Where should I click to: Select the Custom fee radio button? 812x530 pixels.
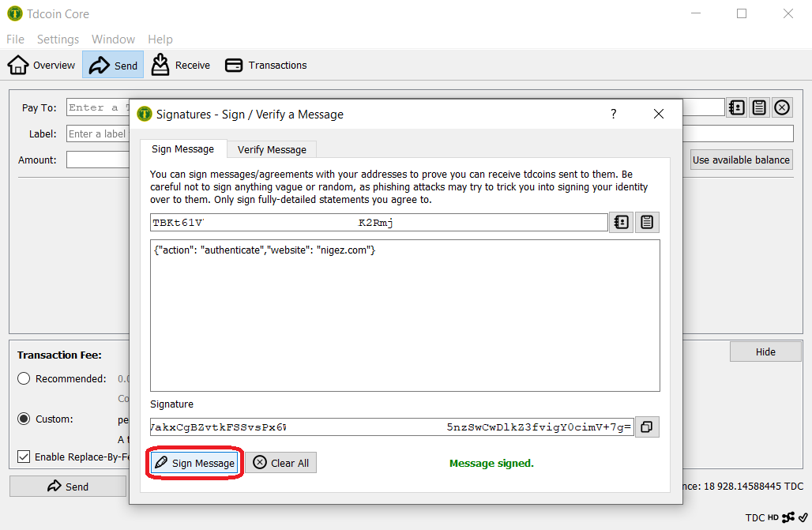24,419
